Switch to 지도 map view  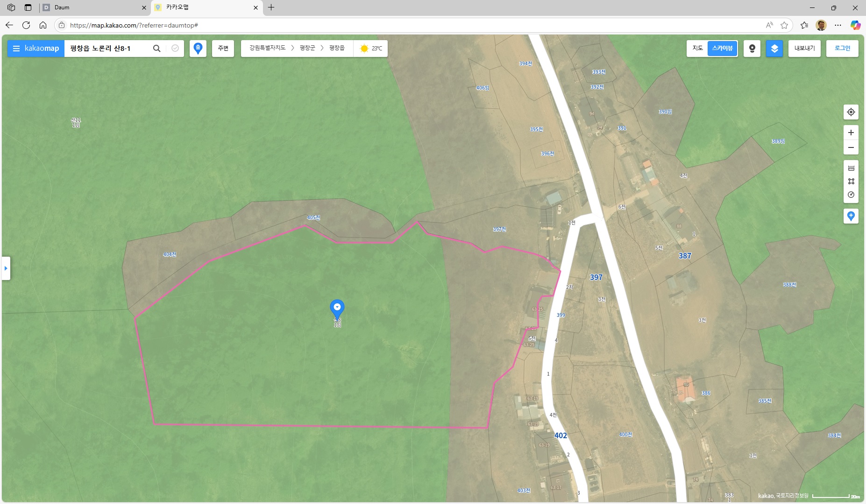(697, 49)
